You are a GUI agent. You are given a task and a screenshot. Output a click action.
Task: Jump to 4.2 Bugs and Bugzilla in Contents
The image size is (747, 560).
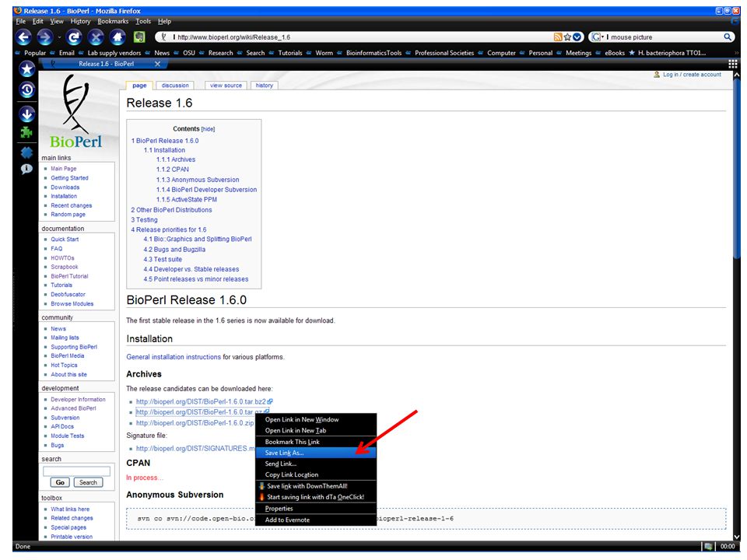click(174, 250)
